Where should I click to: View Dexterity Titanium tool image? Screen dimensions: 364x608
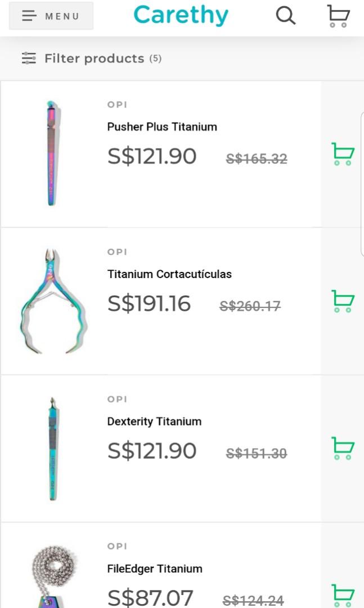click(x=52, y=449)
